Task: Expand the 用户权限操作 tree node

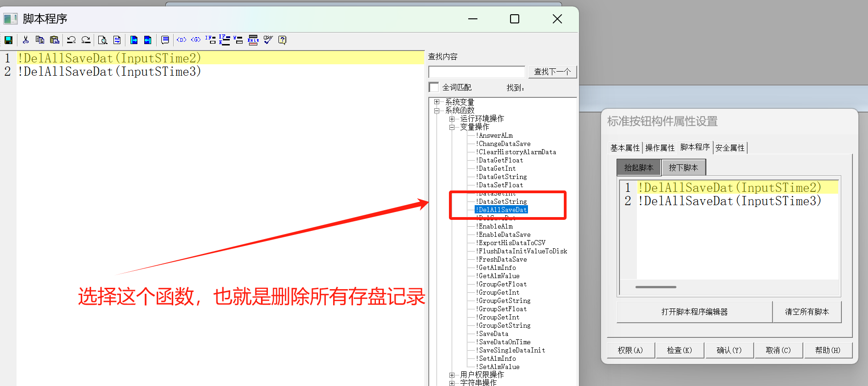Action: point(452,375)
